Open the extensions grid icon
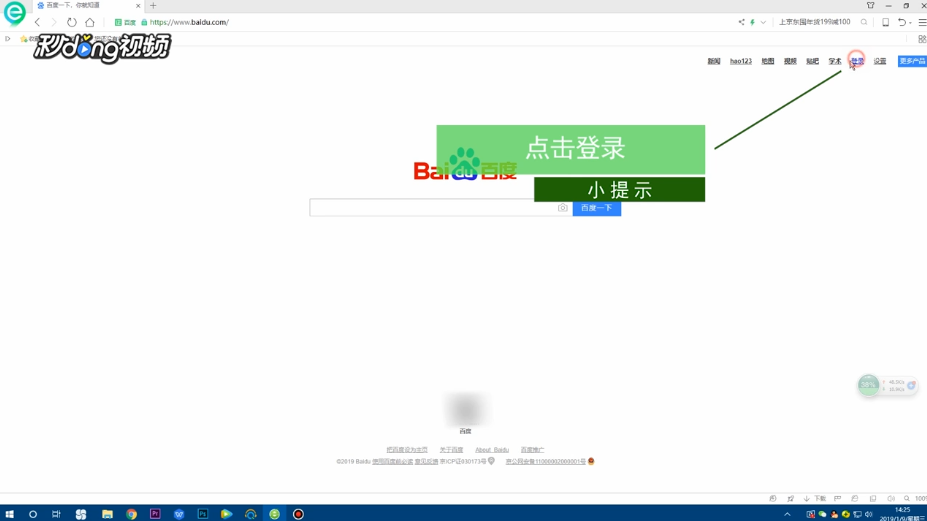The width and height of the screenshot is (927, 521). pos(922,39)
